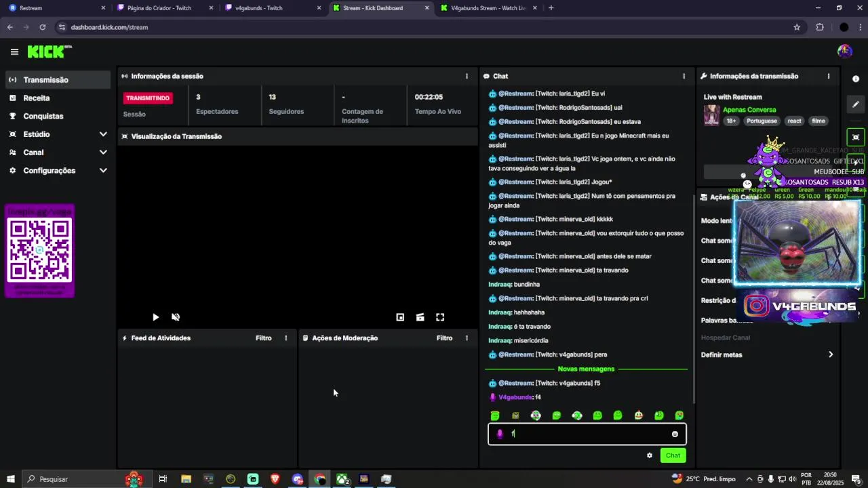Click the Indraaq username on bundinha message
Image resolution: width=868 pixels, height=488 pixels.
[500, 285]
